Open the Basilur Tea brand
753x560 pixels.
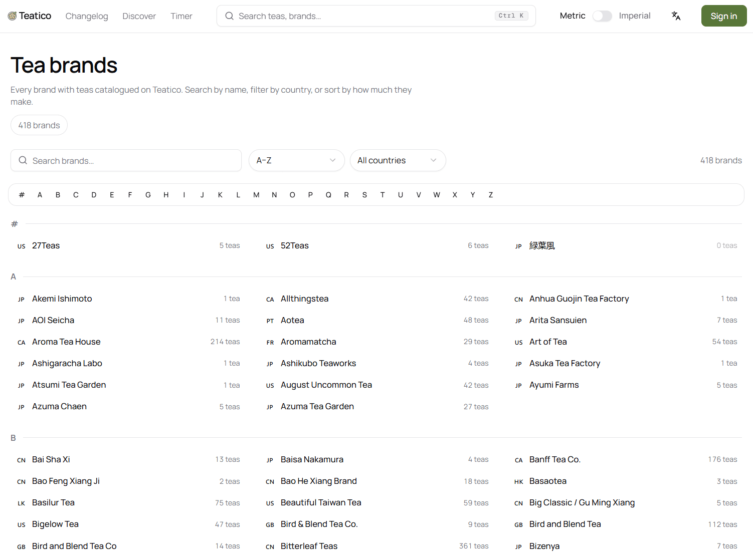coord(128,503)
